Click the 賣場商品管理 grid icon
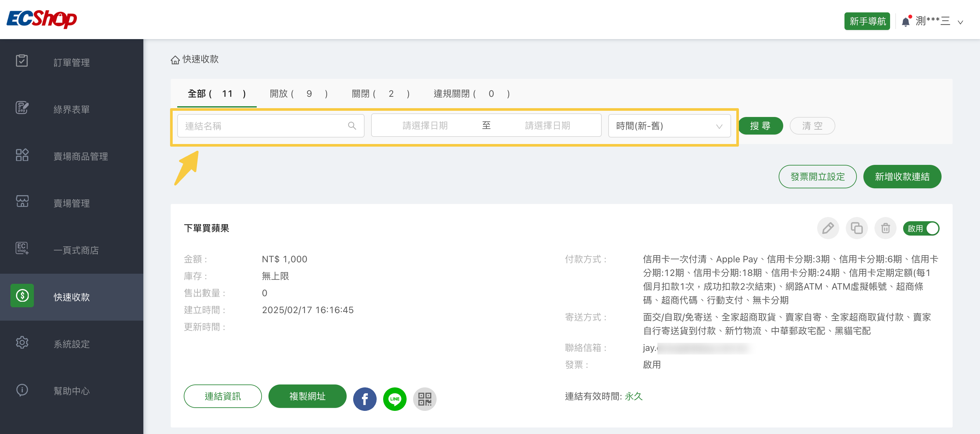 [x=22, y=155]
